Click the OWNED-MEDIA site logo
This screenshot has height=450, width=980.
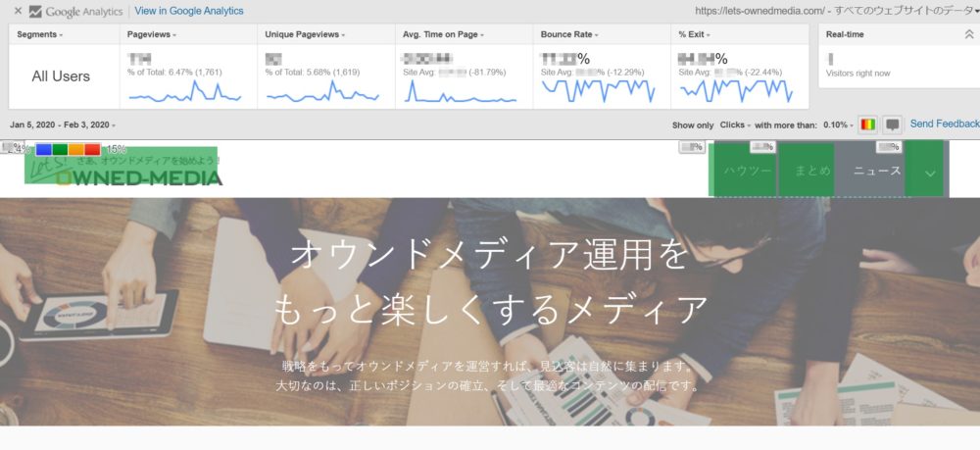[x=123, y=168]
